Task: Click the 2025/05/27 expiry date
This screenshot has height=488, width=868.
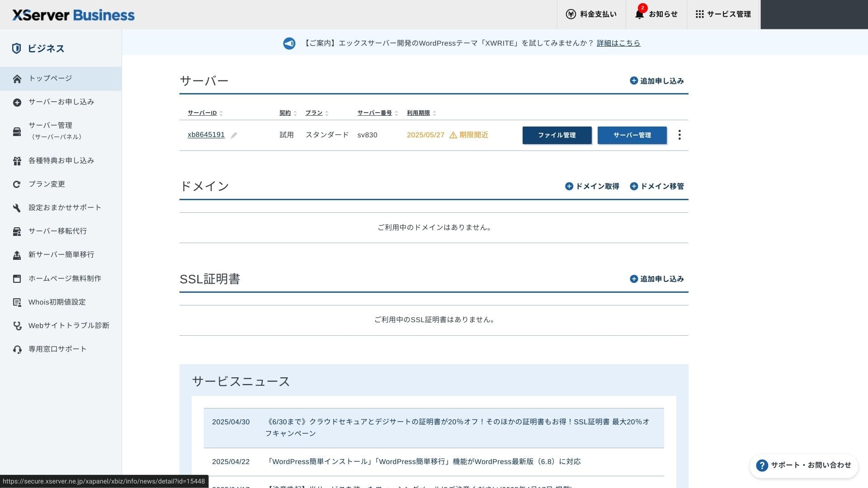Action: 425,135
